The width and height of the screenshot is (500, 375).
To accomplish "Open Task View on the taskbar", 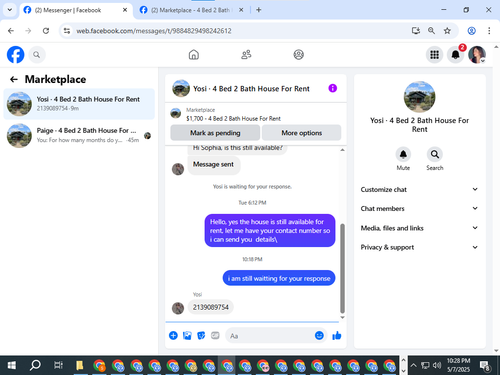I will [x=58, y=365].
